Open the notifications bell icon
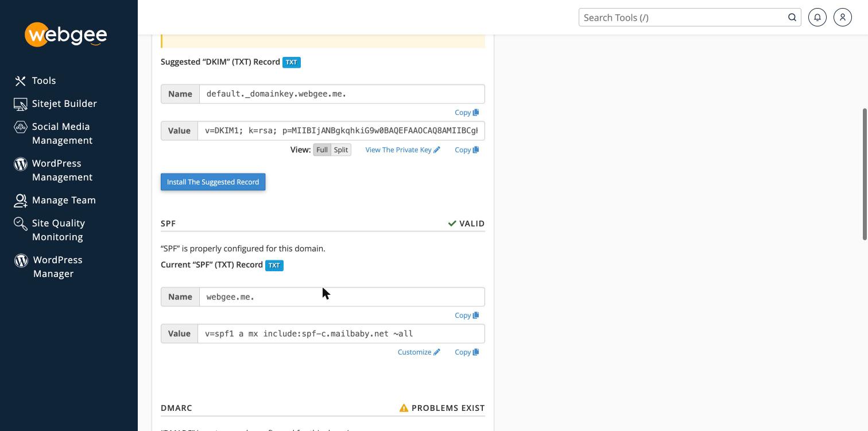This screenshot has height=431, width=868. pyautogui.click(x=817, y=17)
